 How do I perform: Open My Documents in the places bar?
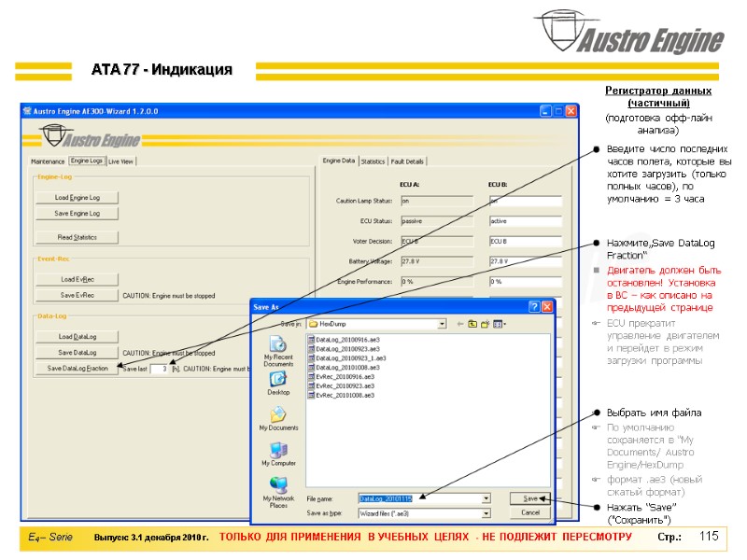(x=278, y=418)
